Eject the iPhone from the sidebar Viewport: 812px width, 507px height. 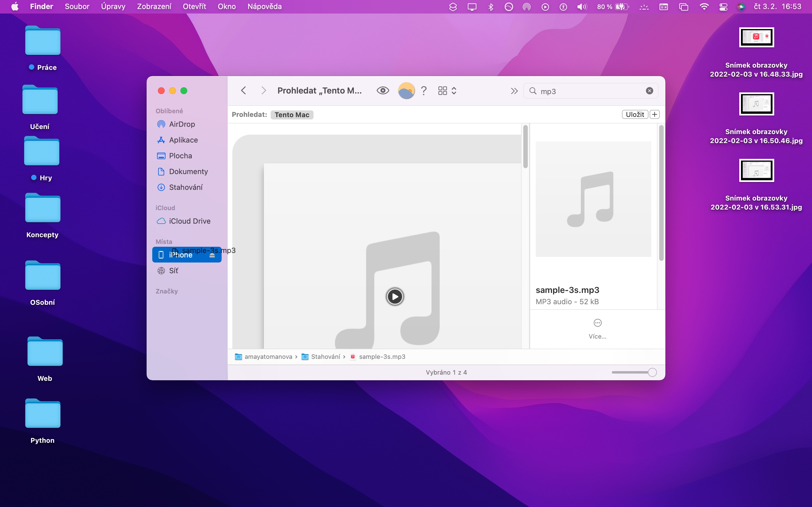coord(212,255)
